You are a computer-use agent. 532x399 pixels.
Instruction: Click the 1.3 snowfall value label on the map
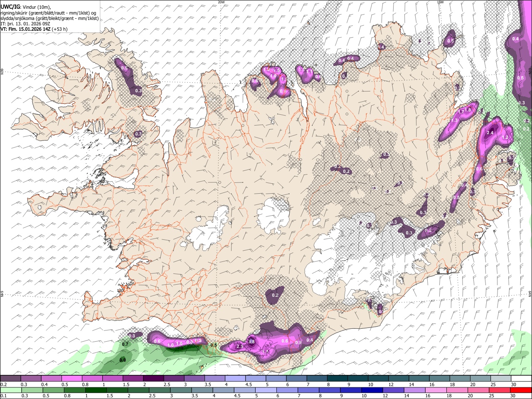[x=454, y=120]
